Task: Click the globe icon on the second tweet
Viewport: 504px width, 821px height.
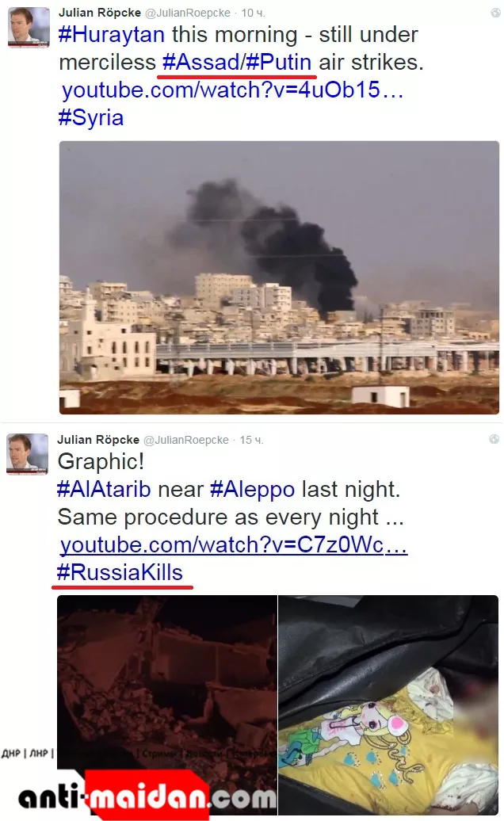Action: point(494,439)
